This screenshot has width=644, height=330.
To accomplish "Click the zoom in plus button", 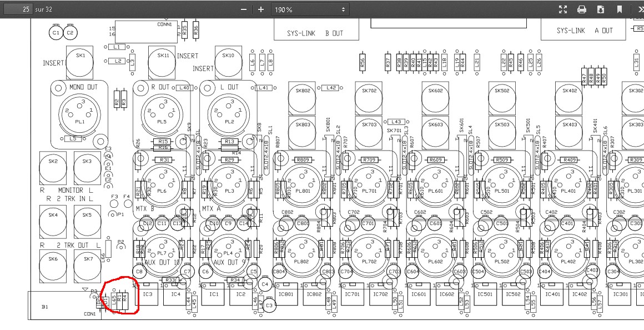I will point(261,9).
